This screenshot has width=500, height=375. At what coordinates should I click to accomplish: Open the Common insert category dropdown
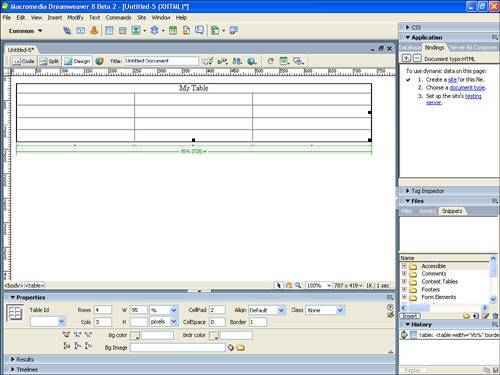26,31
